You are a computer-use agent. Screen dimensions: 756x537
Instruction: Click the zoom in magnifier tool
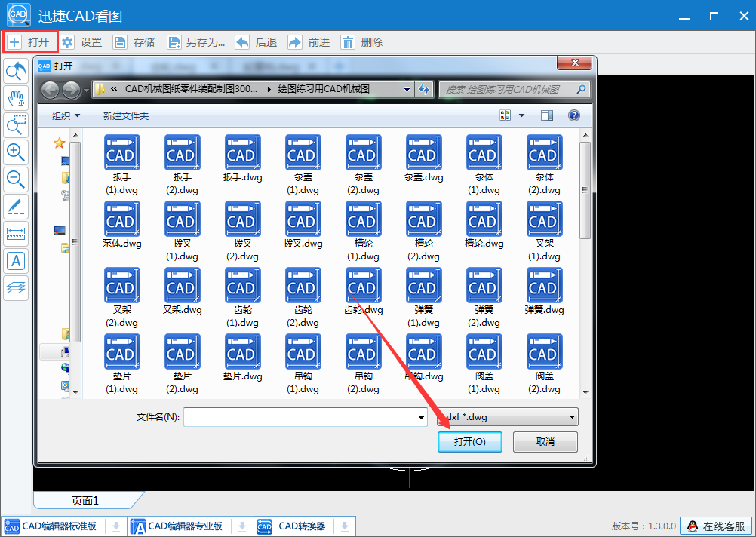pos(16,152)
